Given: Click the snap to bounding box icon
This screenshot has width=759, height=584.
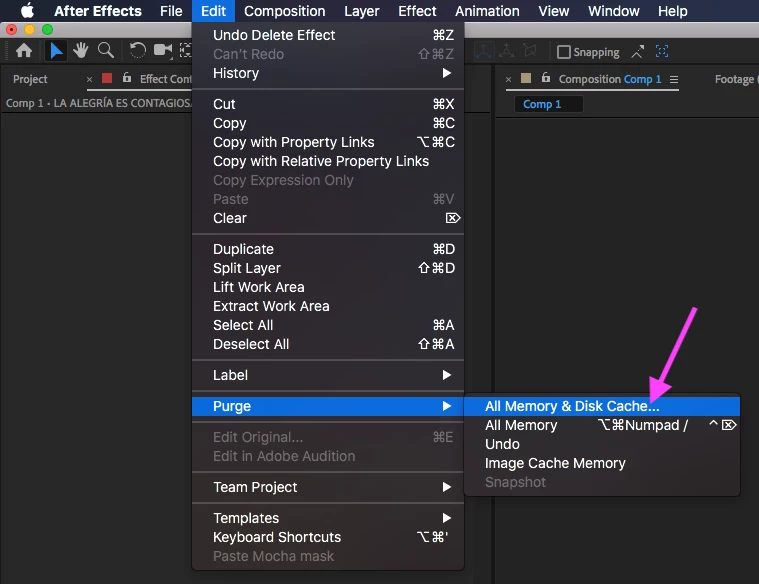Looking at the screenshot, I should pos(662,51).
